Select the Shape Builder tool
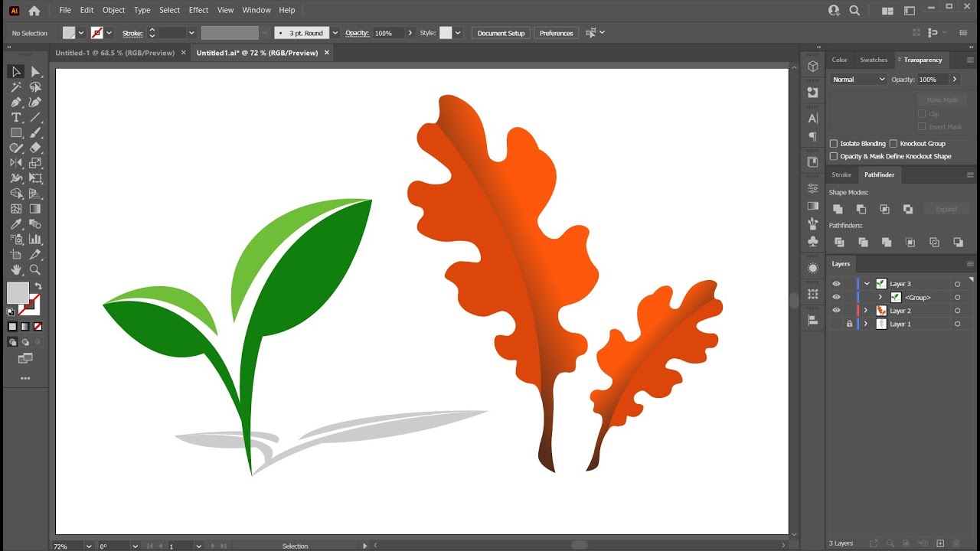Viewport: 980px width, 551px height. click(15, 194)
